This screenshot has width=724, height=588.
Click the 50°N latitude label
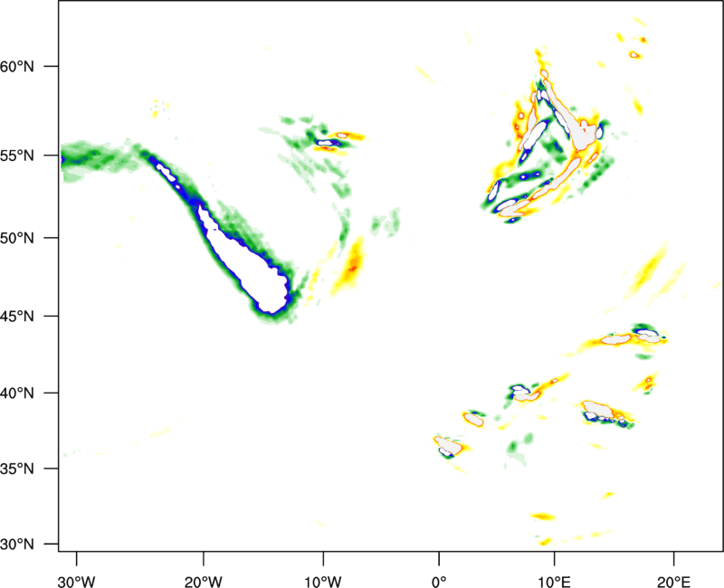point(17,238)
